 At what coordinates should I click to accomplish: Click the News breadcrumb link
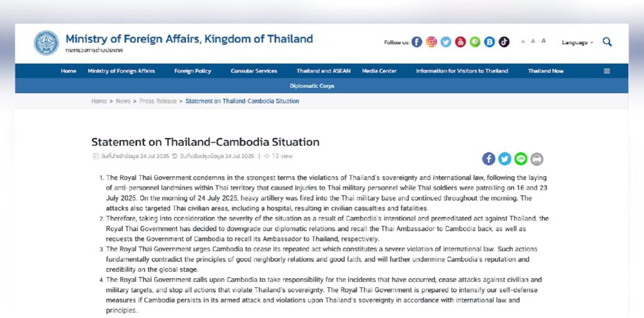123,101
